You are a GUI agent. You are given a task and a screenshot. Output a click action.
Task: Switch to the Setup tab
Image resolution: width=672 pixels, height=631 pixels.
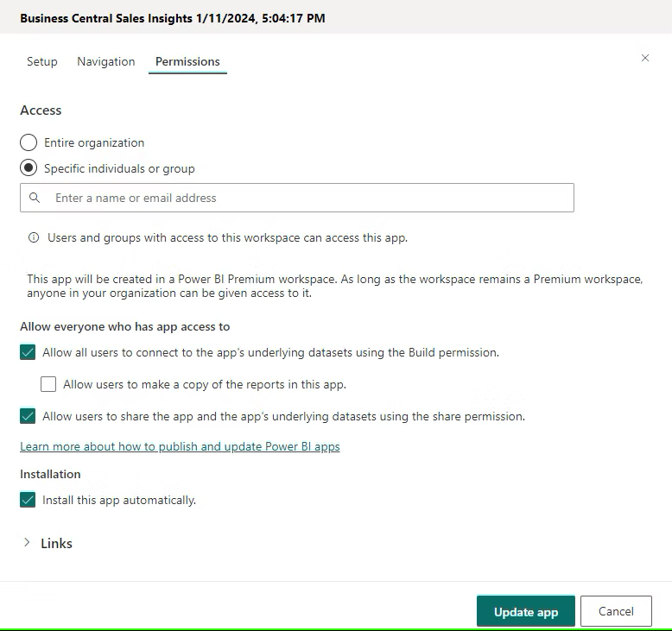point(41,61)
